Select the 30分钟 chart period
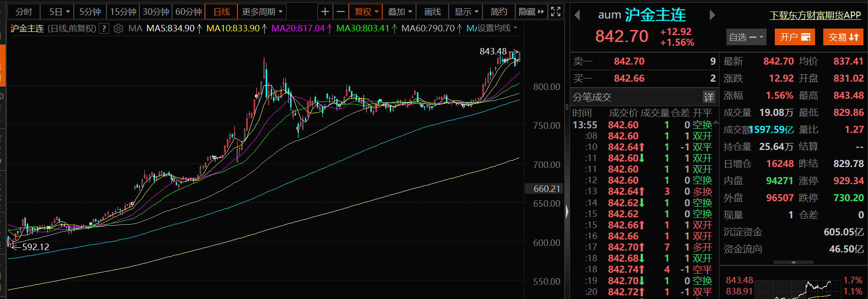This screenshot has height=299, width=868. (x=156, y=12)
